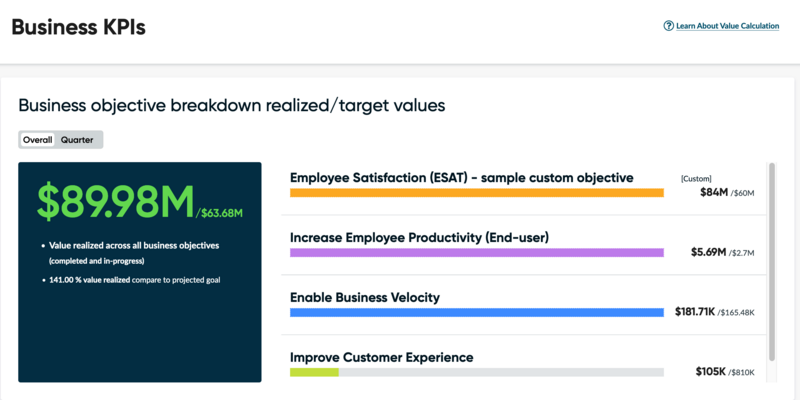
Task: Click the $5.69M realized value
Action: point(708,252)
